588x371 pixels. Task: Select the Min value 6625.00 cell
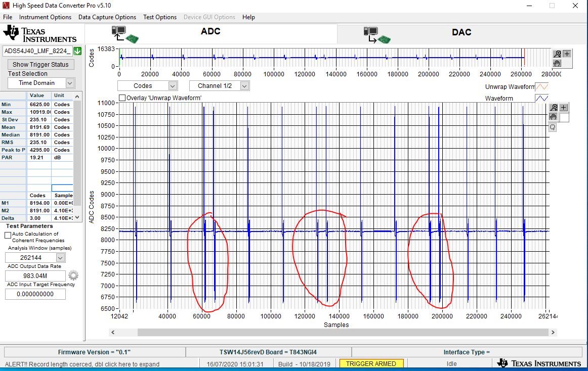tap(39, 105)
